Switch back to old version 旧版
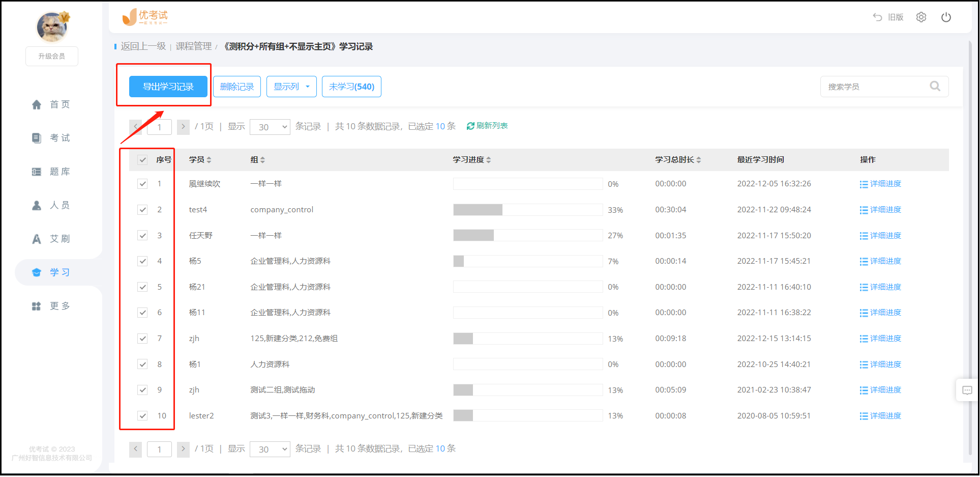 coord(888,17)
